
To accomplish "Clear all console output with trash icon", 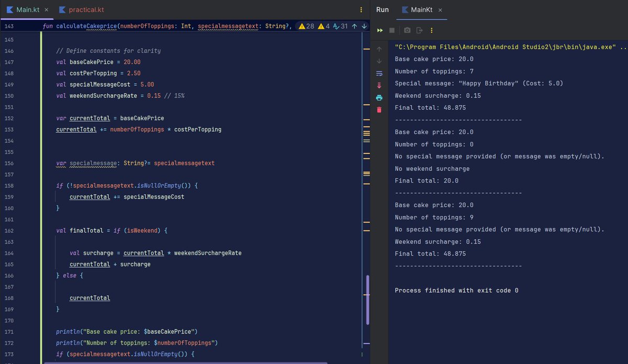I will click(x=378, y=110).
